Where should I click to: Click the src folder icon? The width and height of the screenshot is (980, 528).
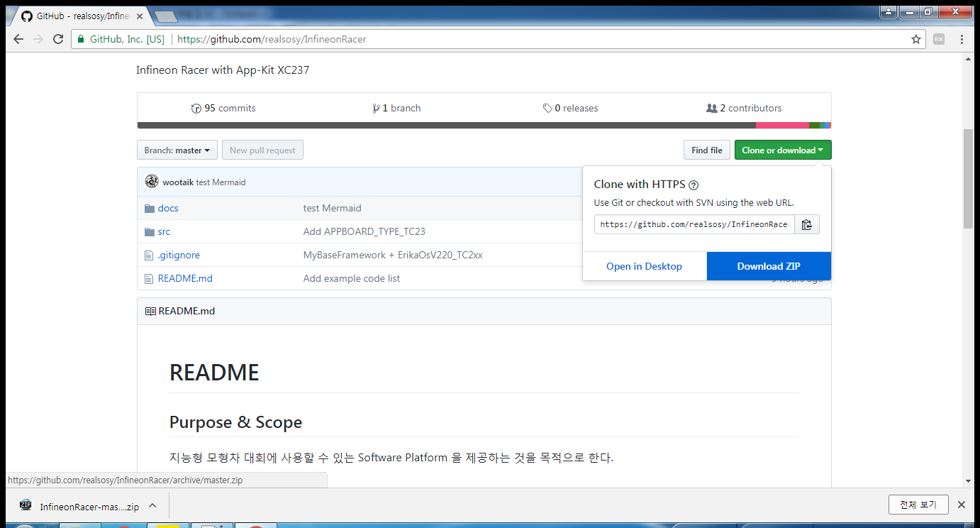coord(149,231)
